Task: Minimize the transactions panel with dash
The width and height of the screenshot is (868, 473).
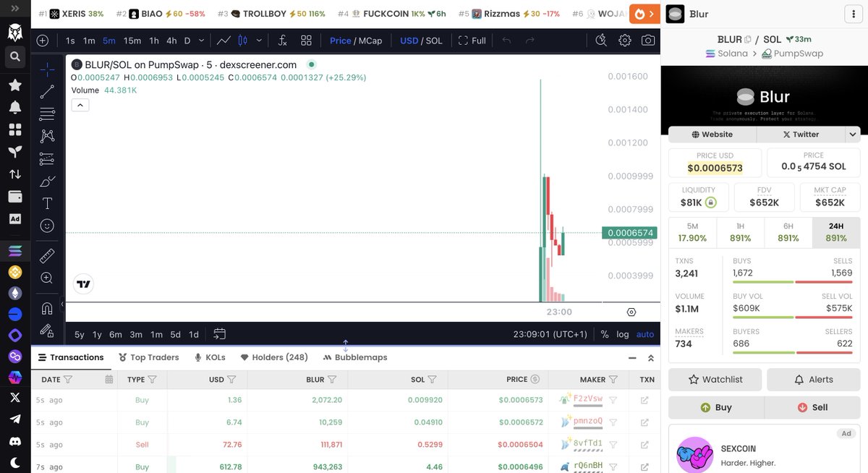Action: pyautogui.click(x=632, y=357)
